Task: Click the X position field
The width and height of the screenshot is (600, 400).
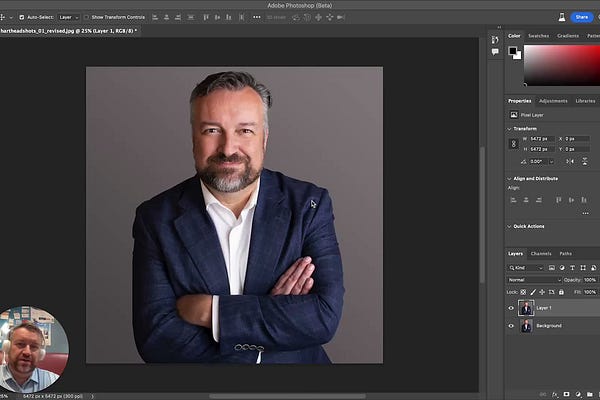Action: click(577, 139)
